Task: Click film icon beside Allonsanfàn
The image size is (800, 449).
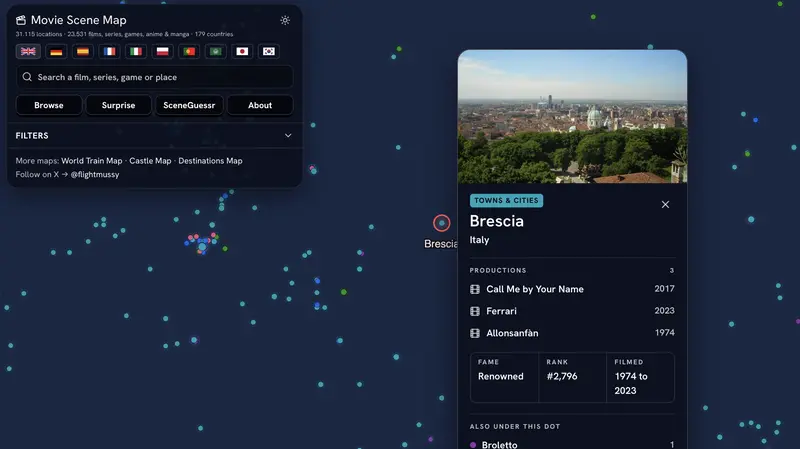Action: [475, 333]
